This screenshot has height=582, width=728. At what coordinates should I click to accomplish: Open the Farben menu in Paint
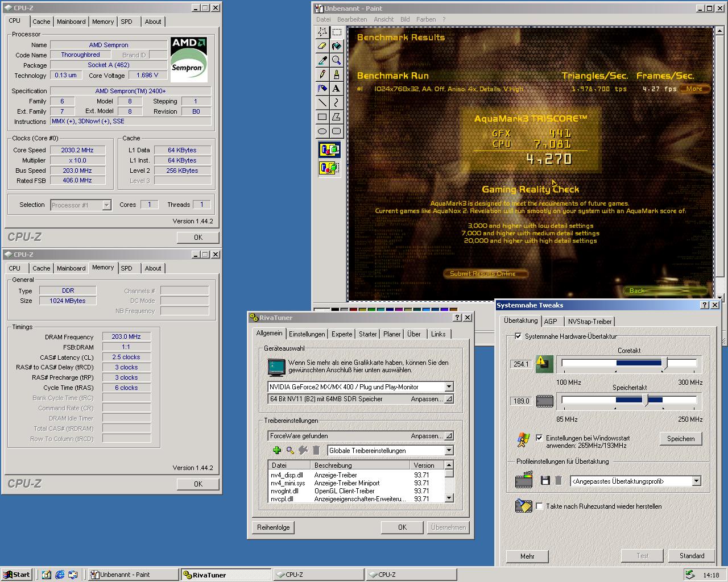(426, 19)
